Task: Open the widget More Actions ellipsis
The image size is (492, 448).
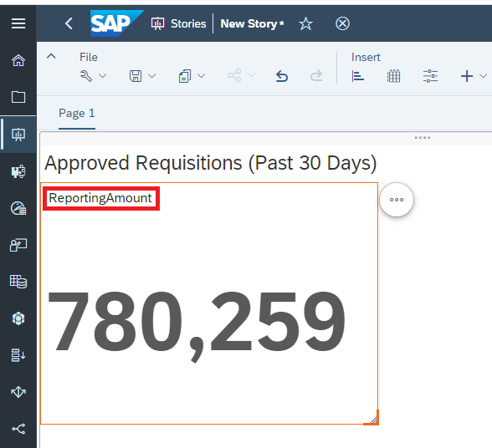Action: click(x=397, y=200)
